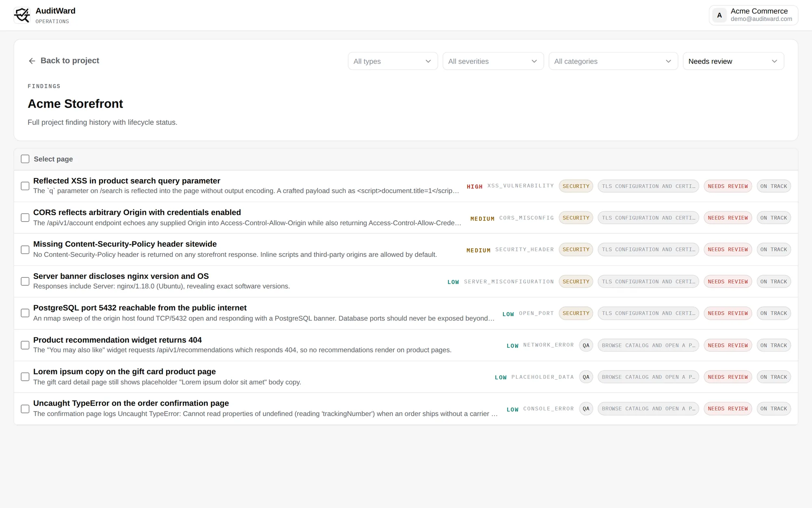Check the Product recommendation widget checkbox

coord(25,345)
